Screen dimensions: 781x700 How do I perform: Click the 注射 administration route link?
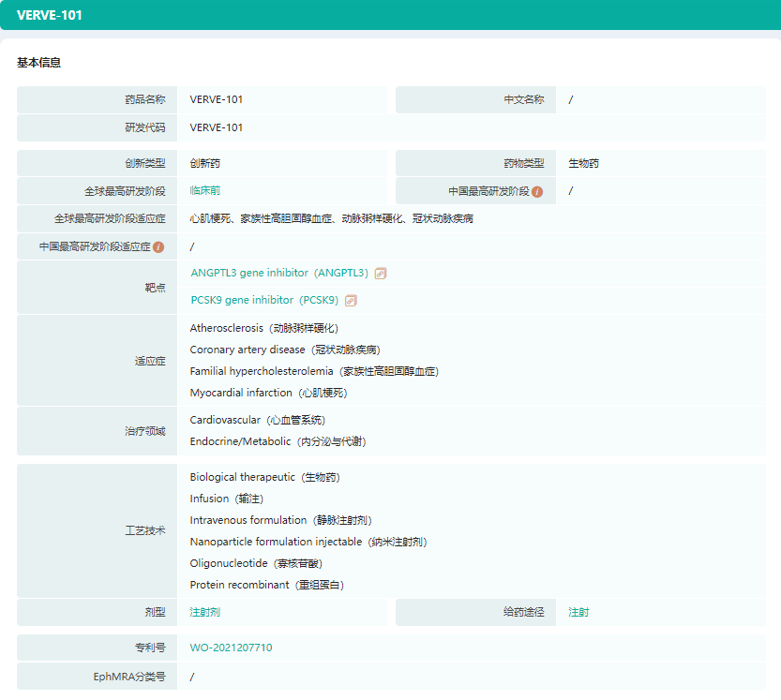point(578,612)
